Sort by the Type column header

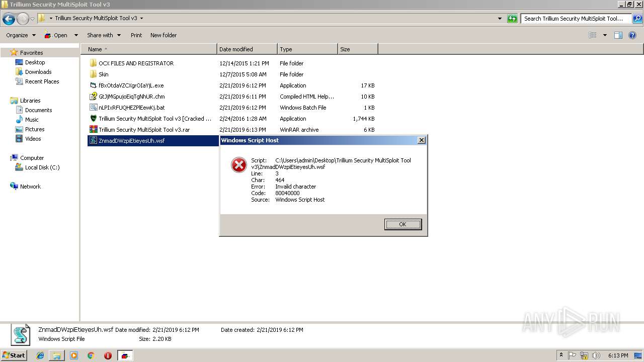pos(307,49)
